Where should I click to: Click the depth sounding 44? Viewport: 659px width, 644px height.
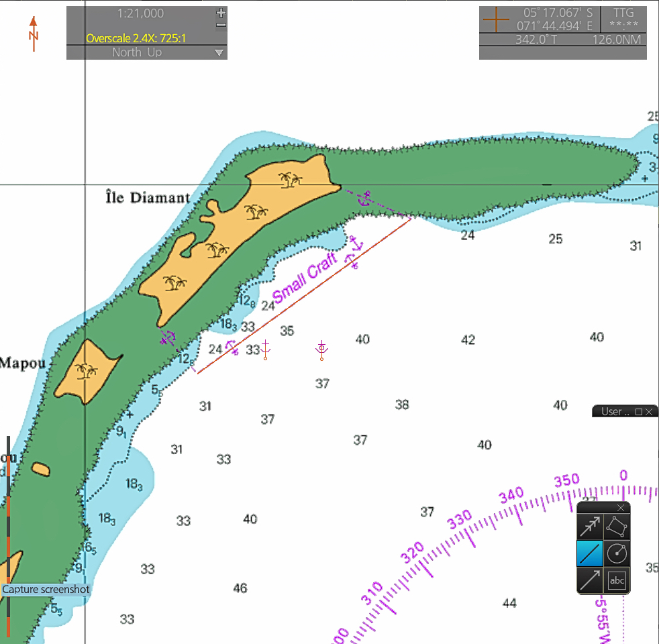coord(509,603)
